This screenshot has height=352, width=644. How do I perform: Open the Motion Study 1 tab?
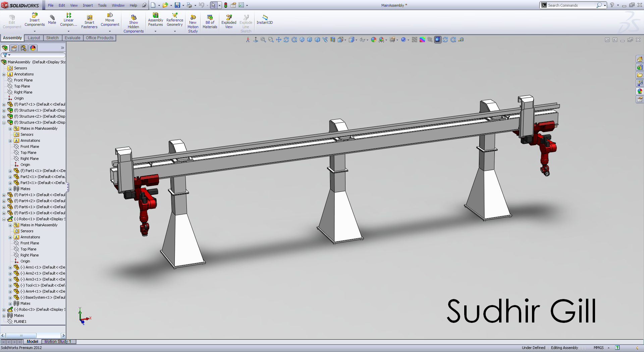(58, 342)
